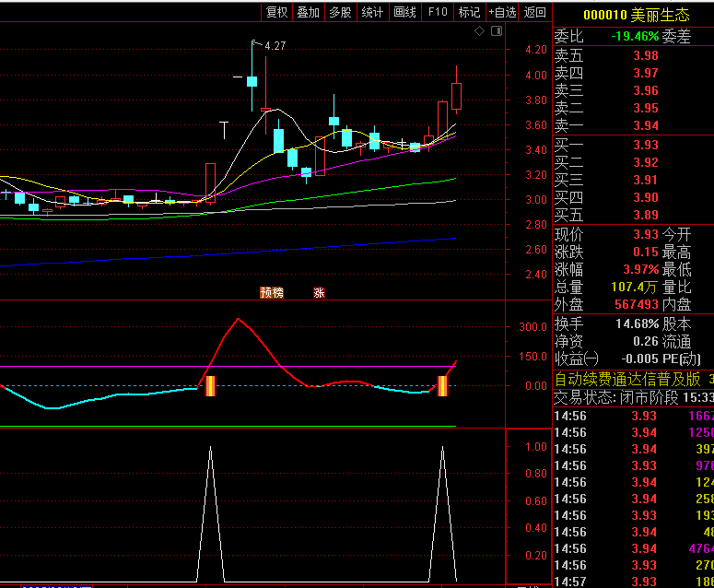Click 净资 value 0.26

646,341
